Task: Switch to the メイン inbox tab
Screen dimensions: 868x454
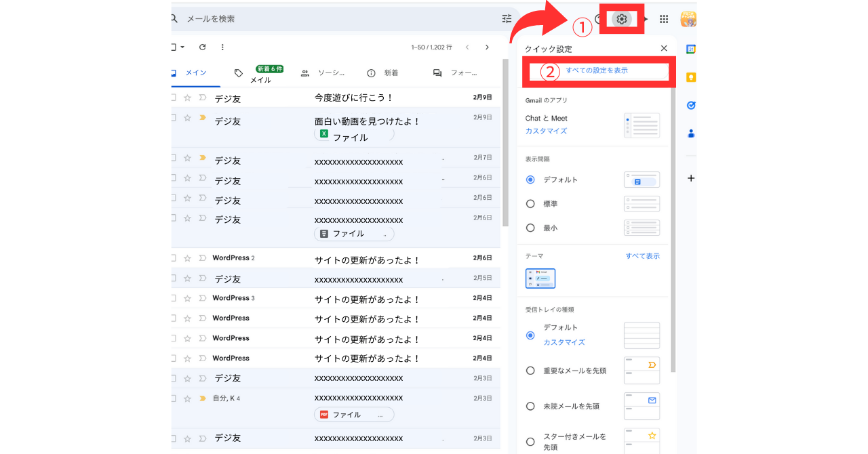Action: [195, 73]
